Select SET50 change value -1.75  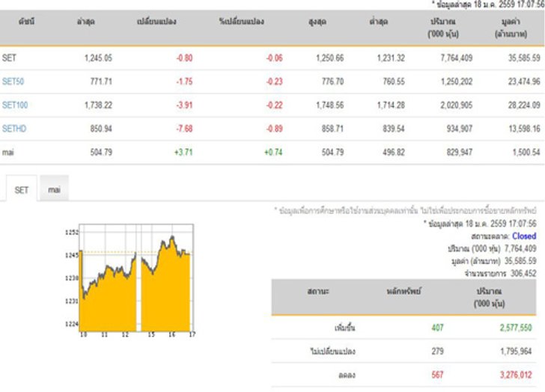tap(184, 82)
